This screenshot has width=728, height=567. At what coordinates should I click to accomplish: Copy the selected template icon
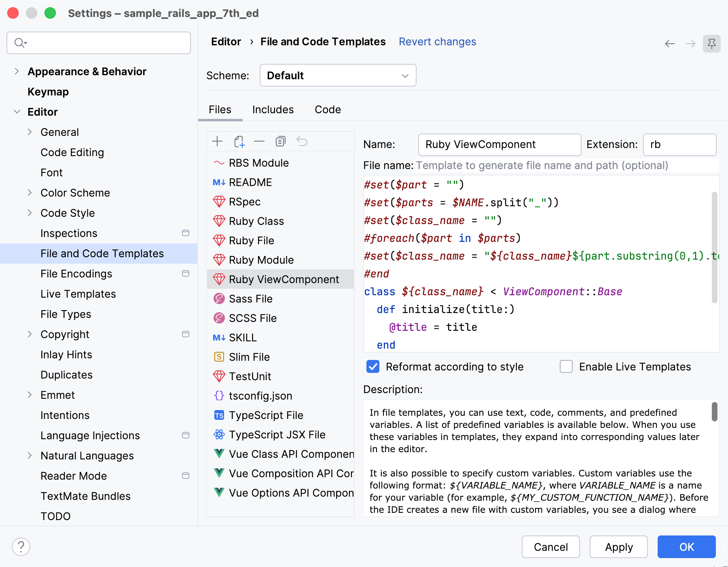[280, 141]
